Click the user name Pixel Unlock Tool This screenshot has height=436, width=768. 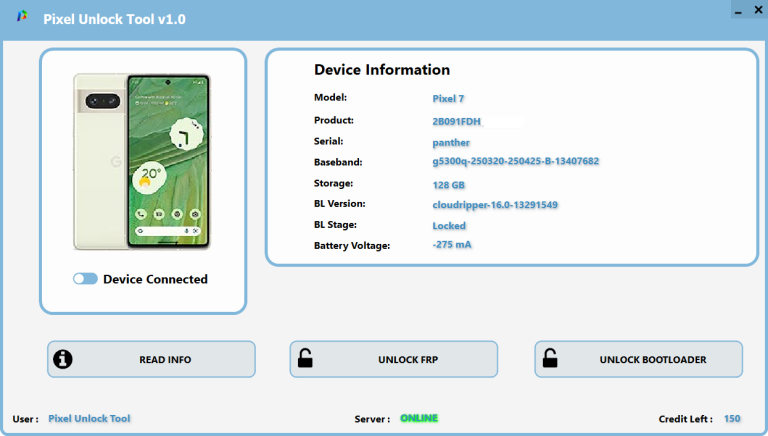[89, 418]
